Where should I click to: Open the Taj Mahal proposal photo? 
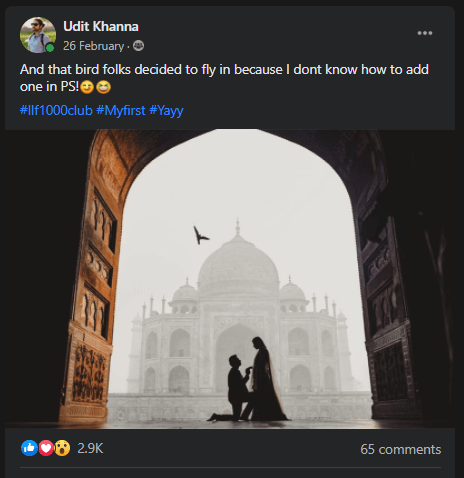click(230, 279)
